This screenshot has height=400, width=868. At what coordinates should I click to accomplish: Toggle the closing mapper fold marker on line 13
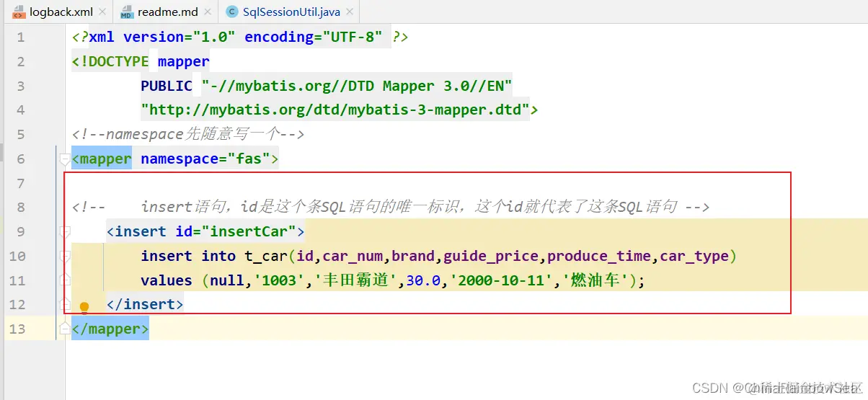coord(65,328)
